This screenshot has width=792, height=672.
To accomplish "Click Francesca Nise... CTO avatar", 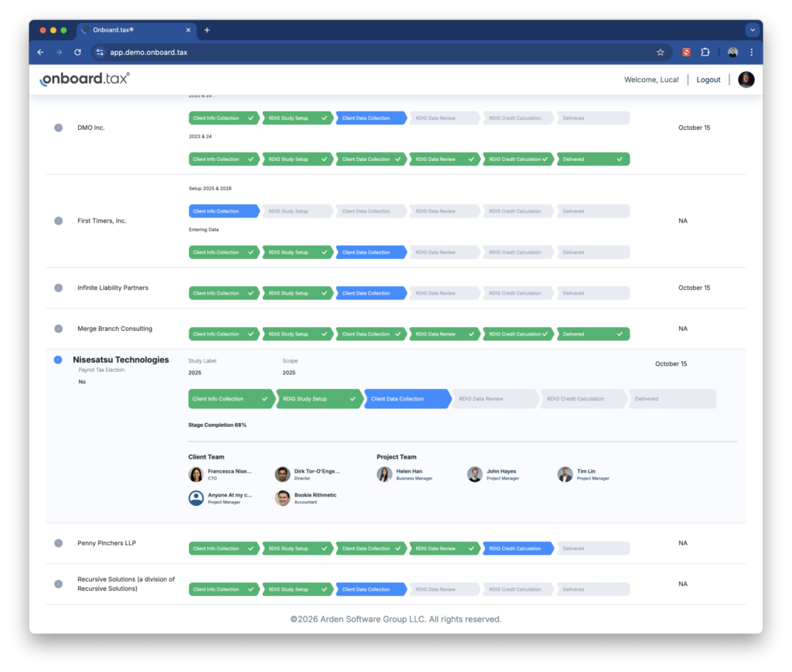I will click(196, 474).
